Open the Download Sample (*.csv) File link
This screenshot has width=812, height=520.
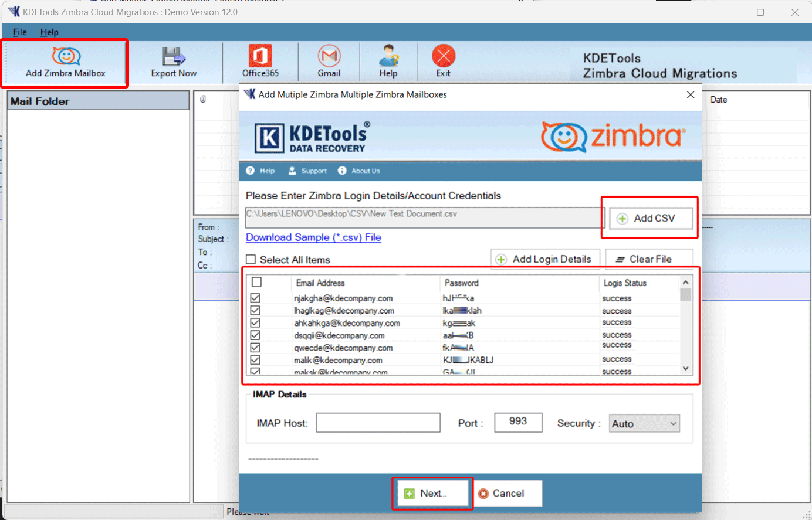313,237
